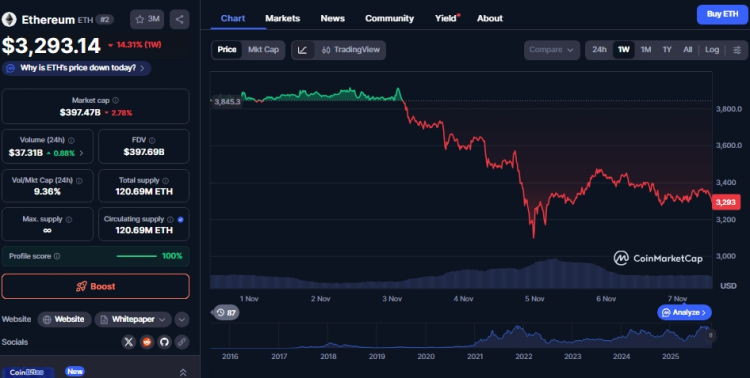This screenshot has height=378, width=750.
Task: Open Market cap info tooltip icon
Action: (115, 100)
